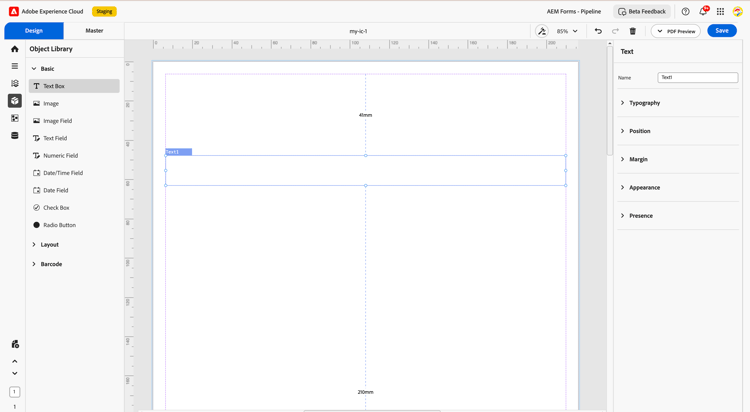
Task: Open the apps grid switcher icon
Action: click(x=720, y=11)
